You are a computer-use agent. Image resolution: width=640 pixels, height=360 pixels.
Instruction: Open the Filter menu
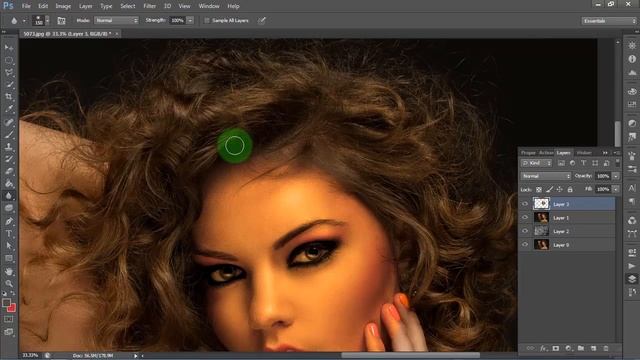pos(149,6)
